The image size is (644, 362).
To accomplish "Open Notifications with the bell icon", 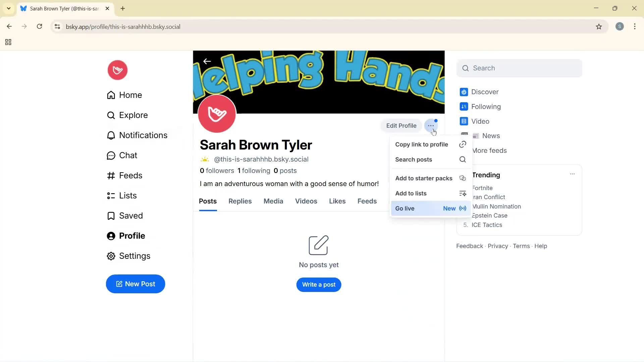I will (x=143, y=135).
